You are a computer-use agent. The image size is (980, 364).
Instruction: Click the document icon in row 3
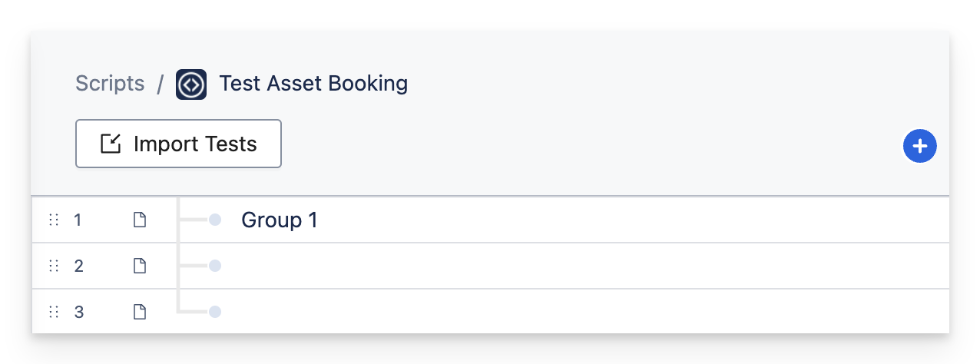click(140, 312)
